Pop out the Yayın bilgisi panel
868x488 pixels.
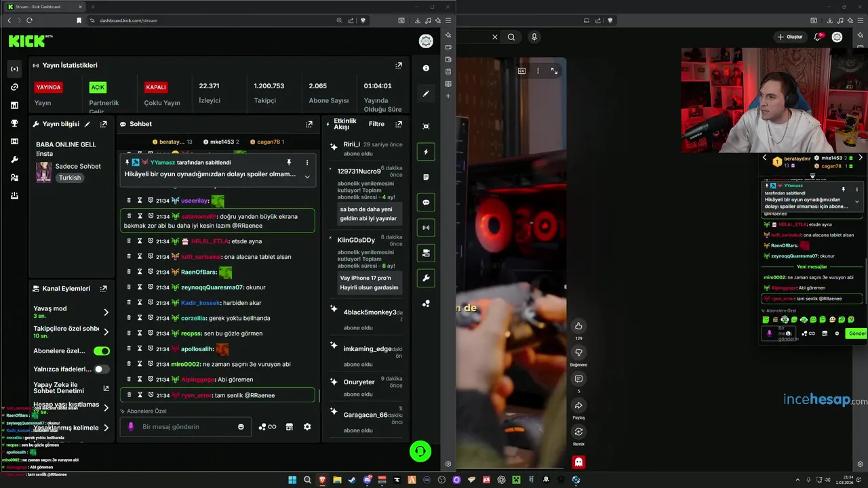(104, 124)
